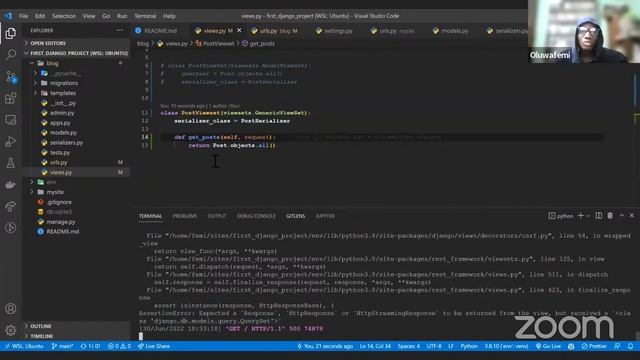The width and height of the screenshot is (640, 360).
Task: Expand the __pycache__ folder
Action: (x=65, y=73)
